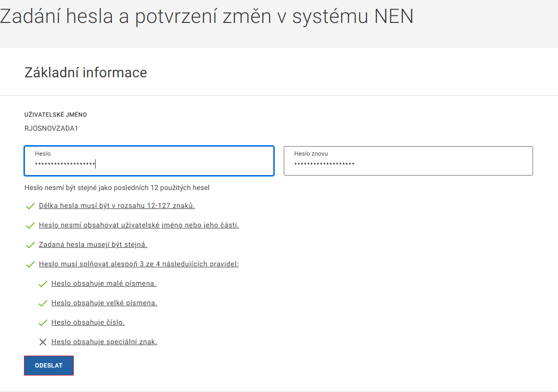Submit the form with the Odeslat button
The width and height of the screenshot is (558, 392).
49,366
